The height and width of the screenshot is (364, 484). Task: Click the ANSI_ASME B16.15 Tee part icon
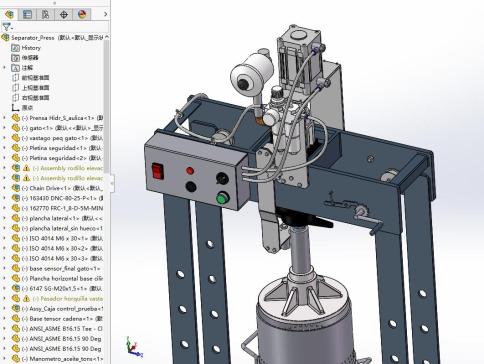click(16, 329)
